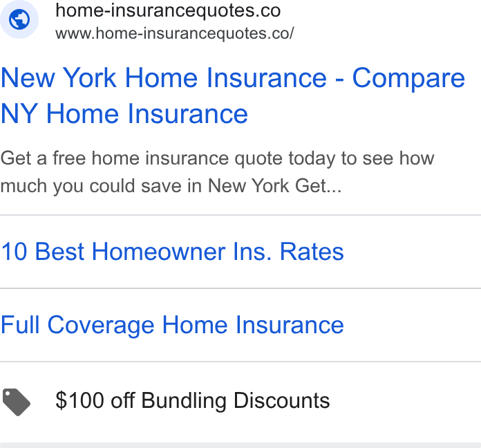
Task: Click the blue globe site favicon
Action: pyautogui.click(x=19, y=19)
